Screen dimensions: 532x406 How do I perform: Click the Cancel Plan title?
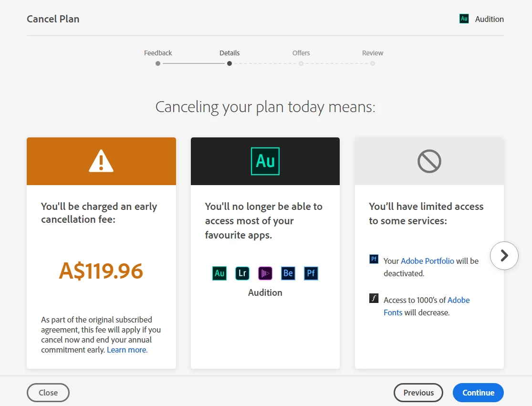pyautogui.click(x=53, y=19)
